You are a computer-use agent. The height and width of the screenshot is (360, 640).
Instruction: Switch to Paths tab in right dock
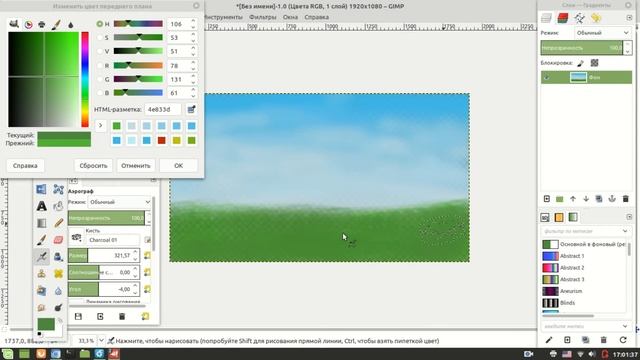point(579,18)
